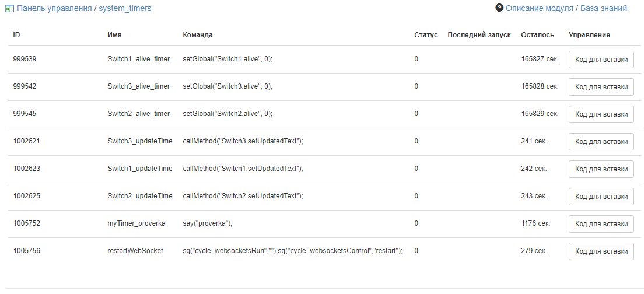Click Код для вставки for myTimer_proverka
Screen dimensions: 644x294
(601, 223)
